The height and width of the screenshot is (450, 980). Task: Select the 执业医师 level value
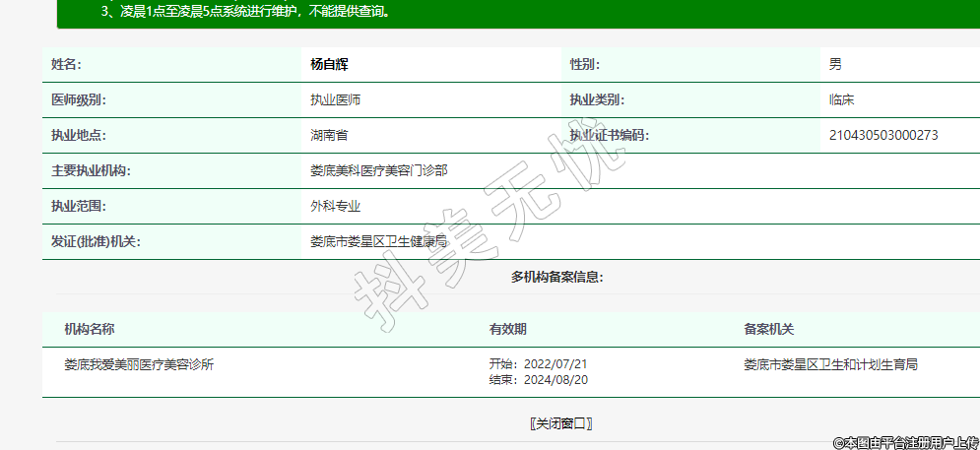[x=336, y=100]
